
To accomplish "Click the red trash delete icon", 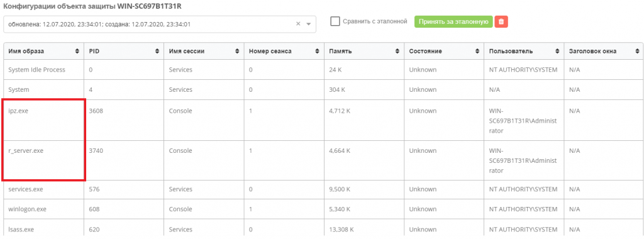I will click(x=501, y=22).
